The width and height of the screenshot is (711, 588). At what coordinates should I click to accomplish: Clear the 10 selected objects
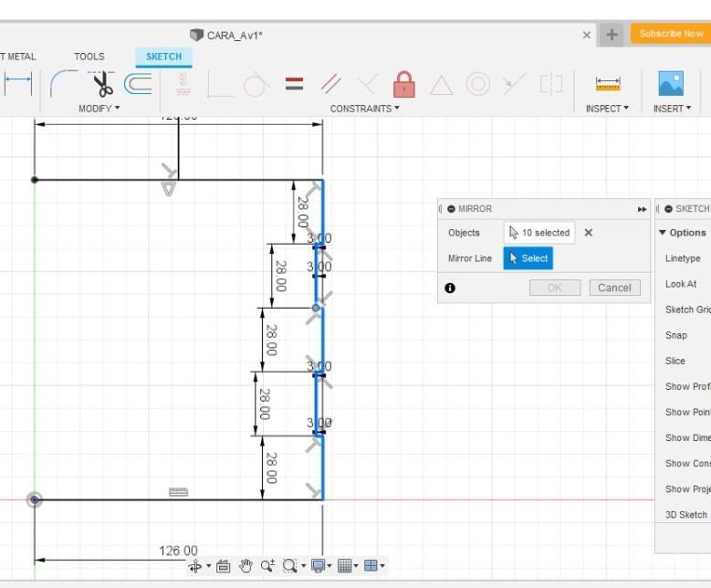tap(589, 233)
